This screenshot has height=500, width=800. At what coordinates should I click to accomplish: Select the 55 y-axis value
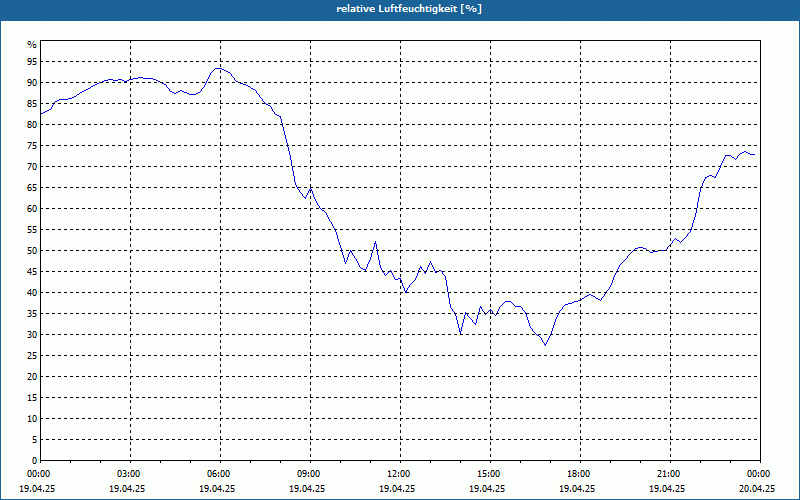pos(32,230)
